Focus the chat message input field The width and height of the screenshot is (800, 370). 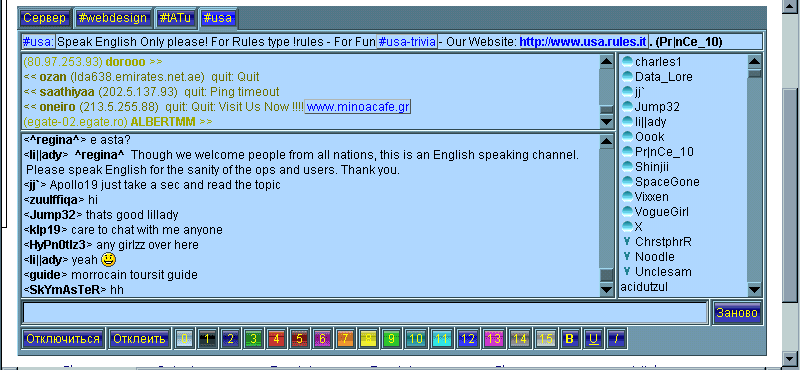point(364,313)
